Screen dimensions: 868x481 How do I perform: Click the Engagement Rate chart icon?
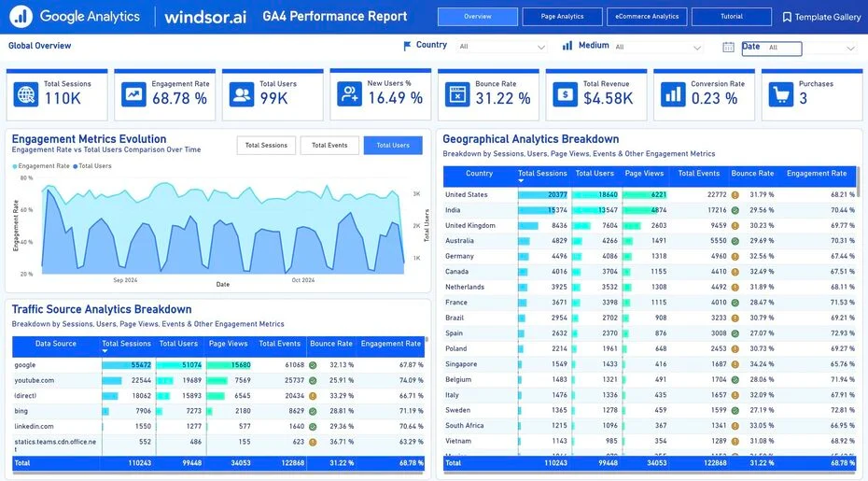tap(133, 94)
